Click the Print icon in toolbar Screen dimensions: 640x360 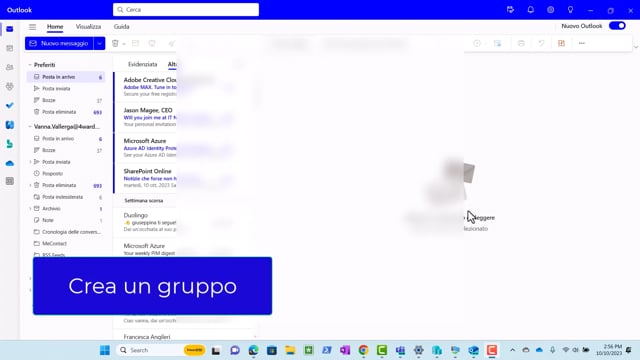tap(521, 43)
